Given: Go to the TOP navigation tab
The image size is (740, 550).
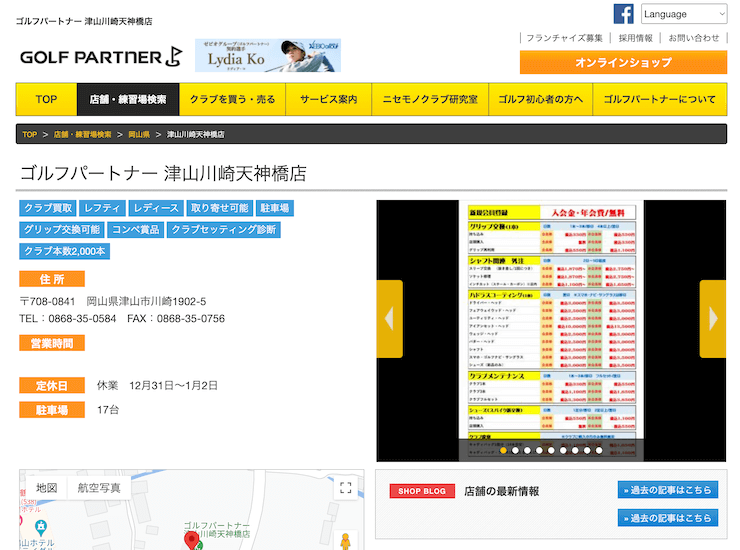Looking at the screenshot, I should (46, 100).
